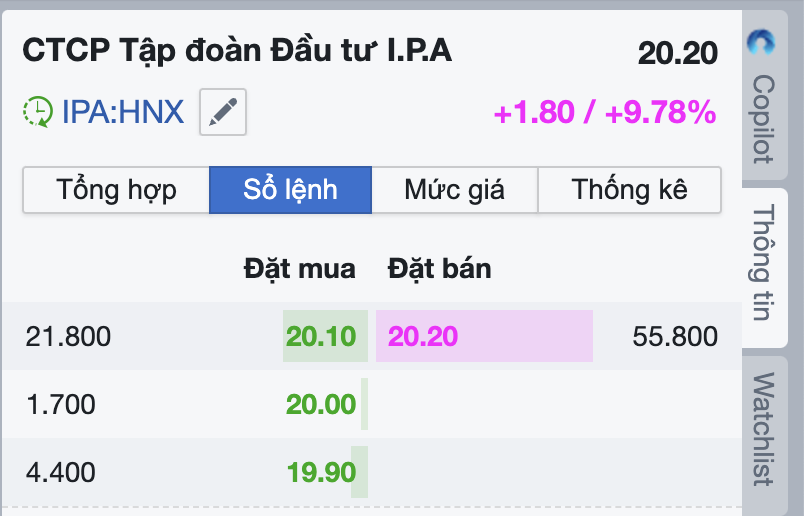
Task: Click the Đặt mua column header
Action: (299, 268)
